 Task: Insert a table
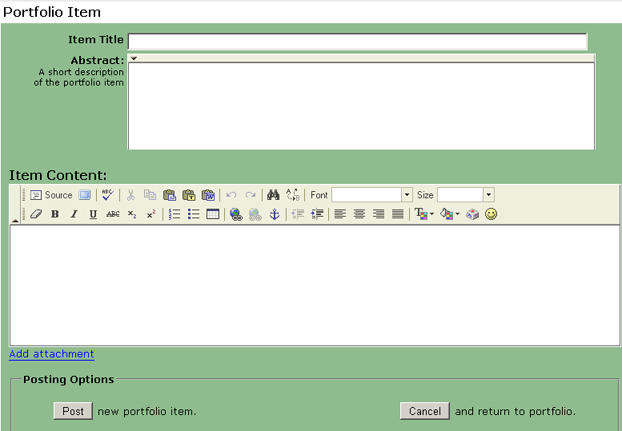coord(213,215)
